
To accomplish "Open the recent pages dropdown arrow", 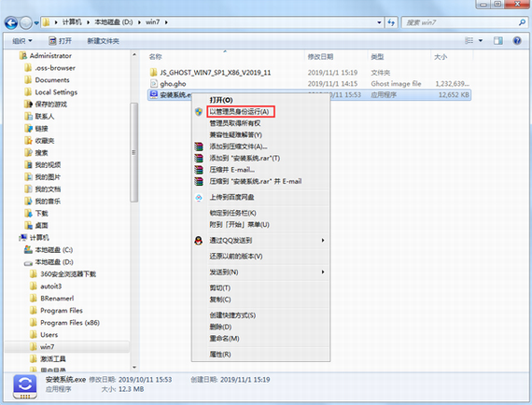I will click(36, 23).
